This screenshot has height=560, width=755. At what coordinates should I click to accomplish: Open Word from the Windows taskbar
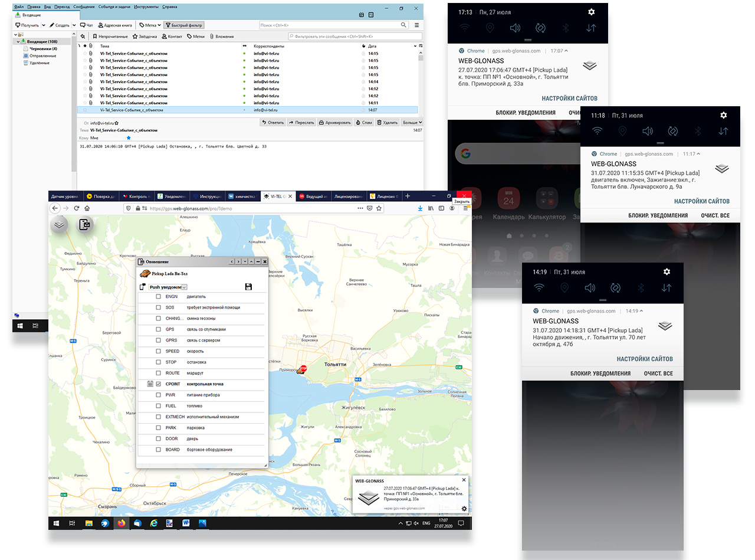tap(185, 523)
